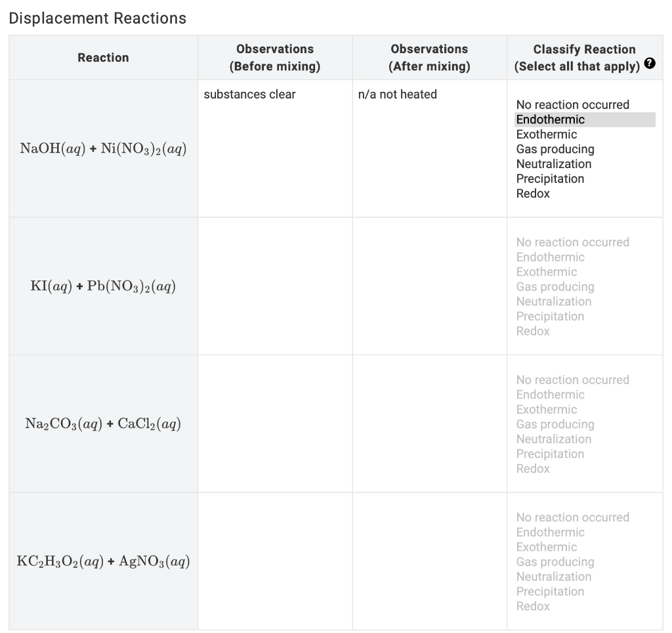Select No reaction occurred for the NaOH reaction
Image resolution: width=672 pixels, height=633 pixels.
coord(572,104)
